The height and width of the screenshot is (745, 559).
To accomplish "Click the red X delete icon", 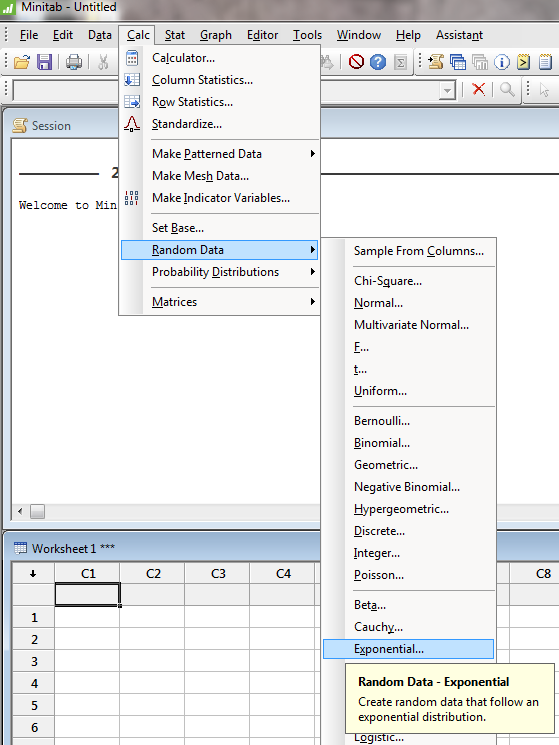I will click(x=479, y=89).
